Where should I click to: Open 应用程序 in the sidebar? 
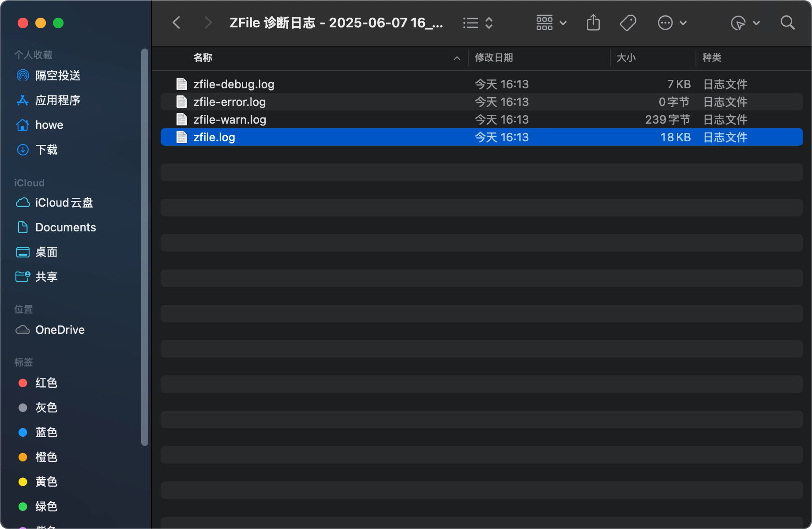(x=49, y=100)
